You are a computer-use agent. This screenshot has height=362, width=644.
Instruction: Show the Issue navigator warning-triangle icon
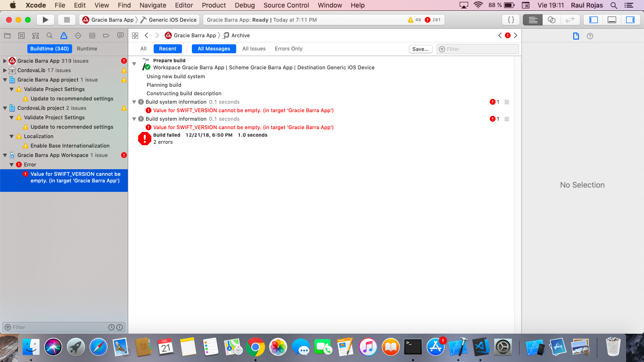tap(64, 35)
